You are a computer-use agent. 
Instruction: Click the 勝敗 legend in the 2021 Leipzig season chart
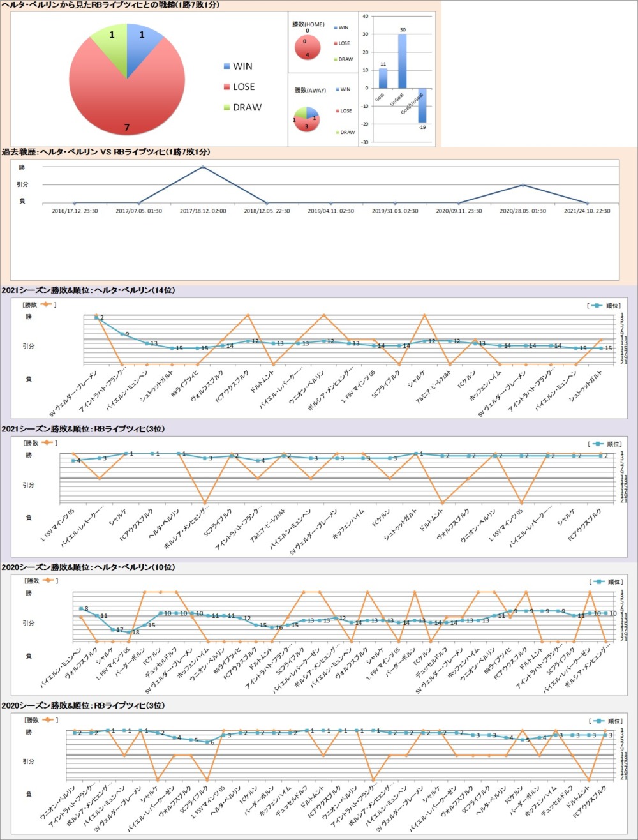[x=40, y=443]
